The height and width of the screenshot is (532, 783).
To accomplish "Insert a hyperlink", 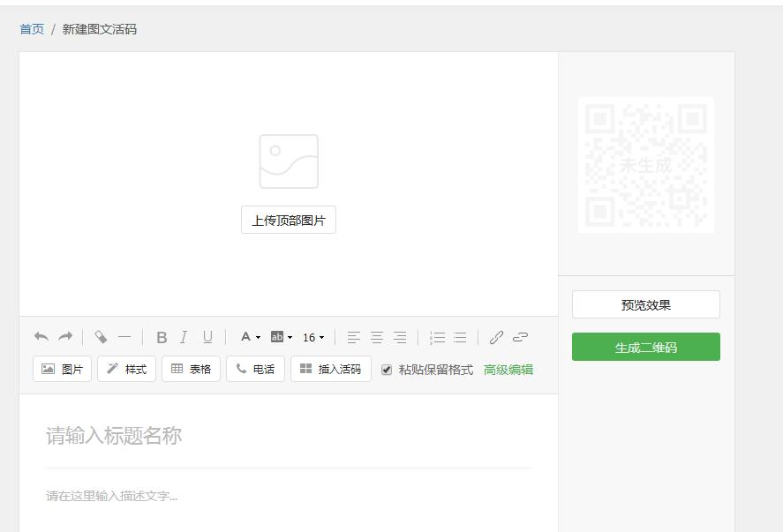I will coord(494,337).
